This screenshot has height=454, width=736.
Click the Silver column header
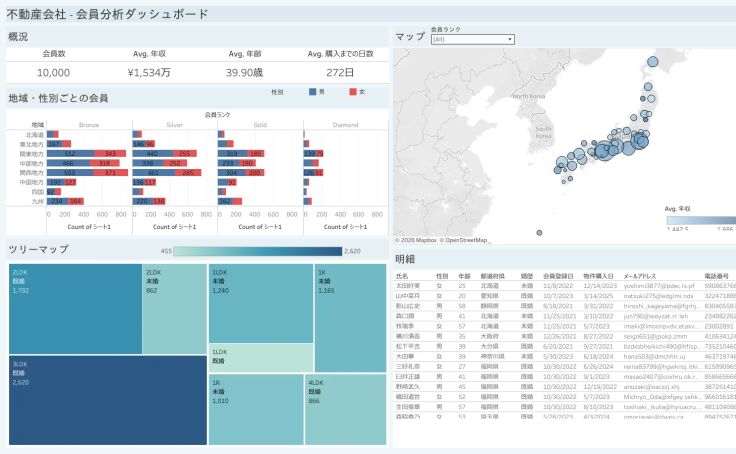(x=175, y=125)
